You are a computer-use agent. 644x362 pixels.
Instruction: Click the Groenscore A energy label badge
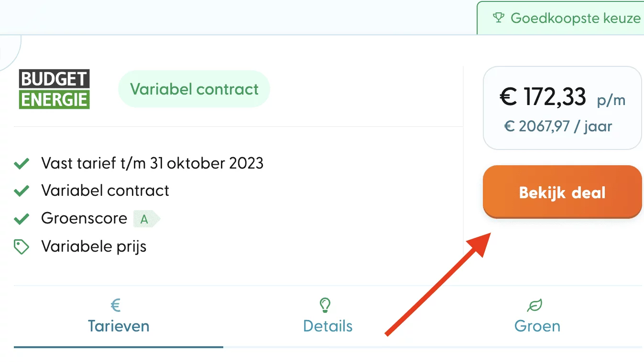coord(146,218)
